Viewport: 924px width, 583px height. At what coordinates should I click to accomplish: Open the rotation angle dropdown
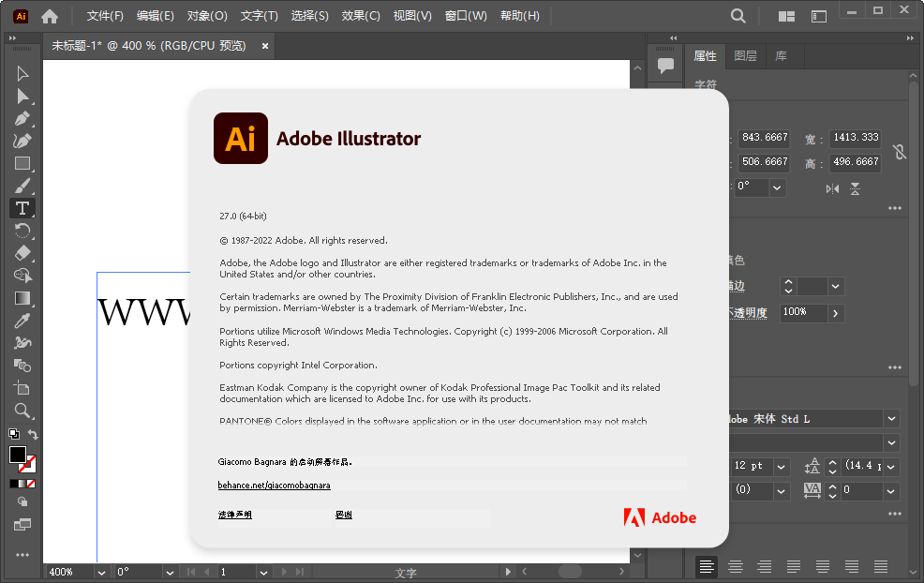click(x=775, y=187)
